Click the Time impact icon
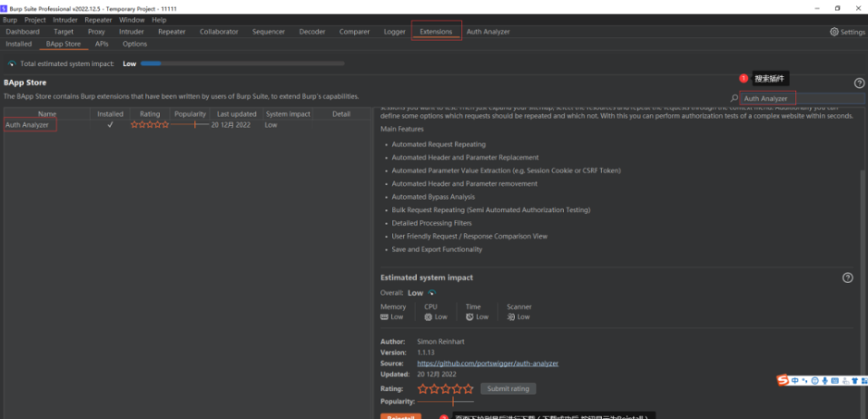 tap(469, 317)
